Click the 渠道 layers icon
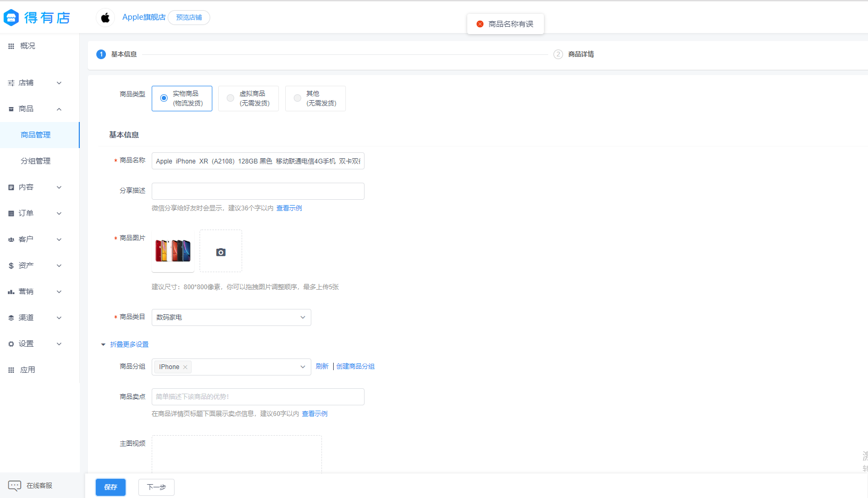Image resolution: width=868 pixels, height=498 pixels. click(x=11, y=318)
